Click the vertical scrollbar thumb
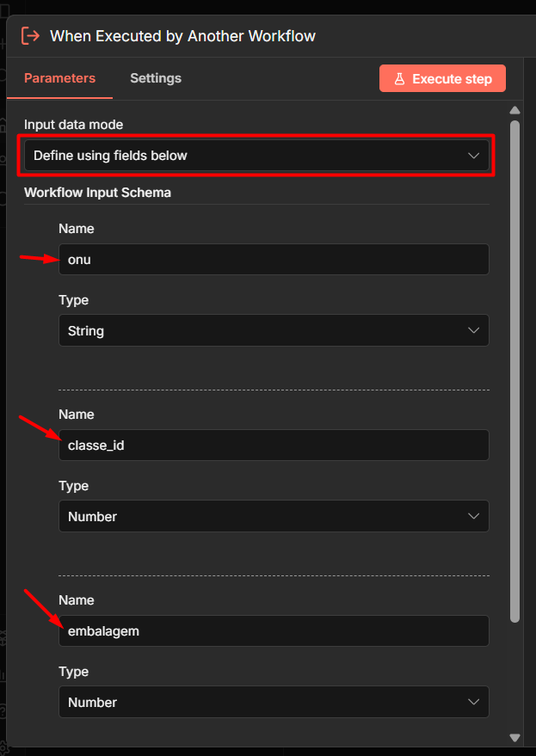 coord(515,370)
